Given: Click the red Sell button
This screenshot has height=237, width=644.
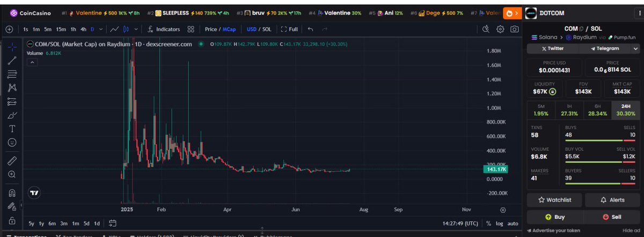Looking at the screenshot, I should (x=612, y=217).
